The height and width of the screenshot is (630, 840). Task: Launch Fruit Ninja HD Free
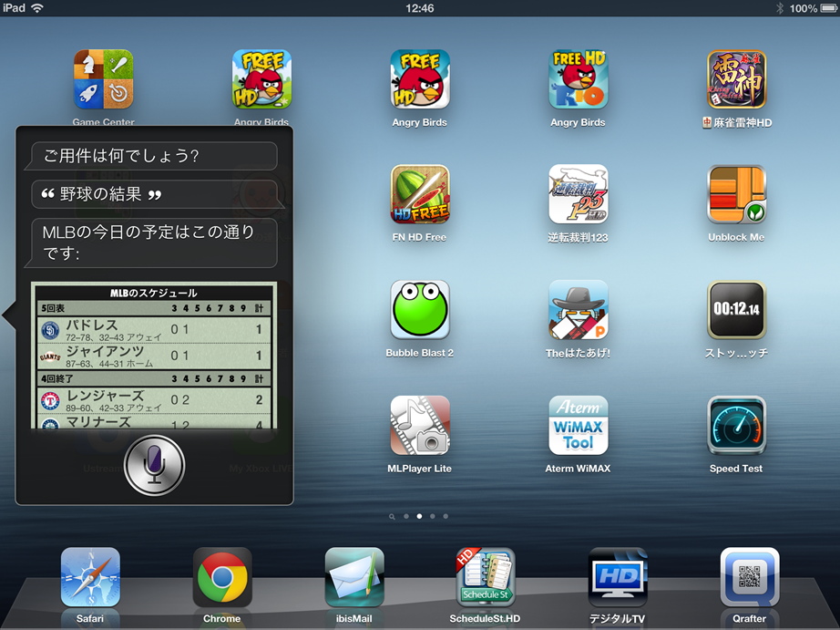click(420, 194)
